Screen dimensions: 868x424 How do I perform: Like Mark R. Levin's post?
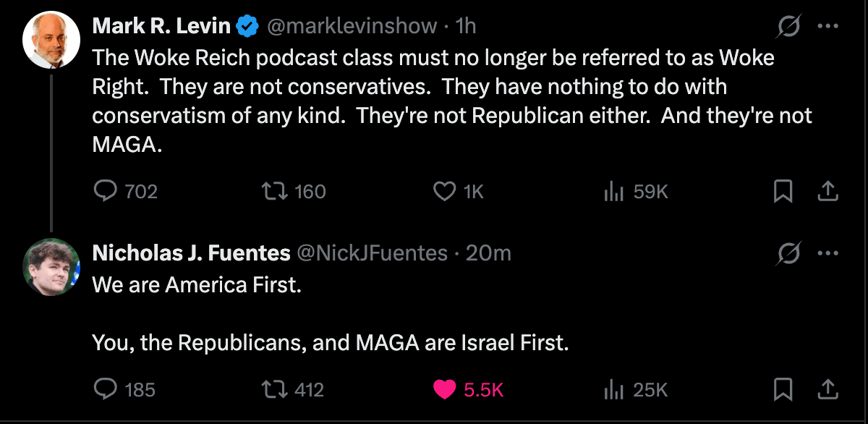click(442, 191)
